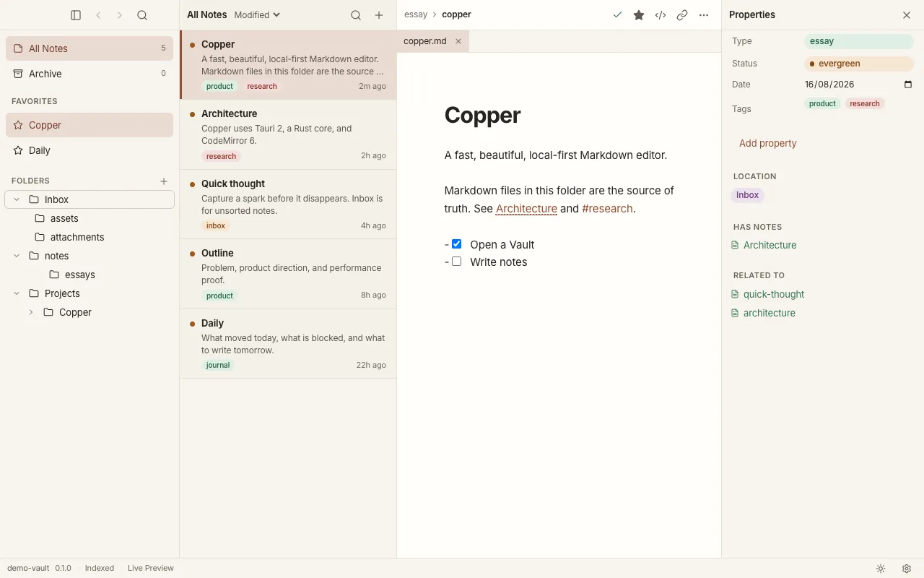Click Live Preview in the status bar
924x578 pixels.
point(151,568)
